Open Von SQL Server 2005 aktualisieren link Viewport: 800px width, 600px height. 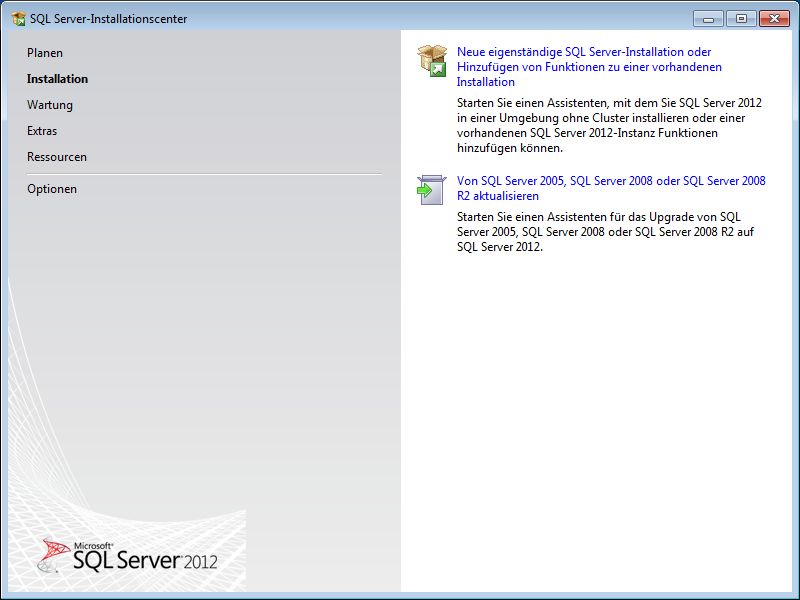coord(611,188)
